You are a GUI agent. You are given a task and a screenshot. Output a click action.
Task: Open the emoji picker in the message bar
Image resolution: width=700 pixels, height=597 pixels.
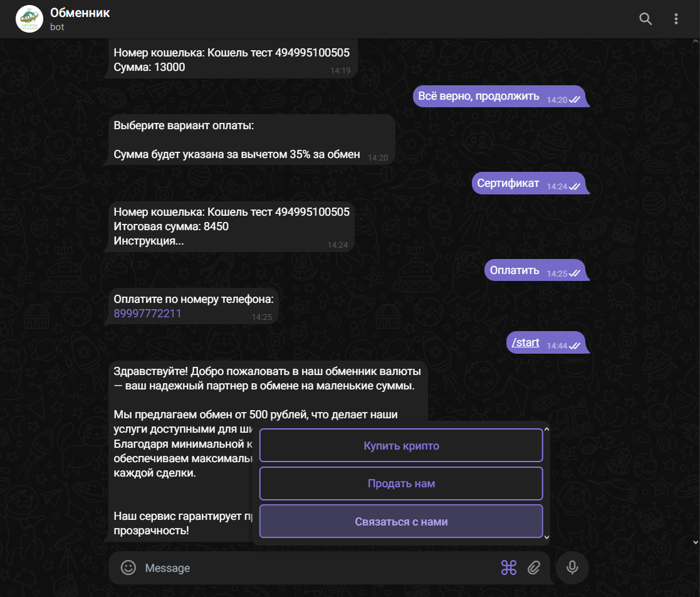point(128,568)
